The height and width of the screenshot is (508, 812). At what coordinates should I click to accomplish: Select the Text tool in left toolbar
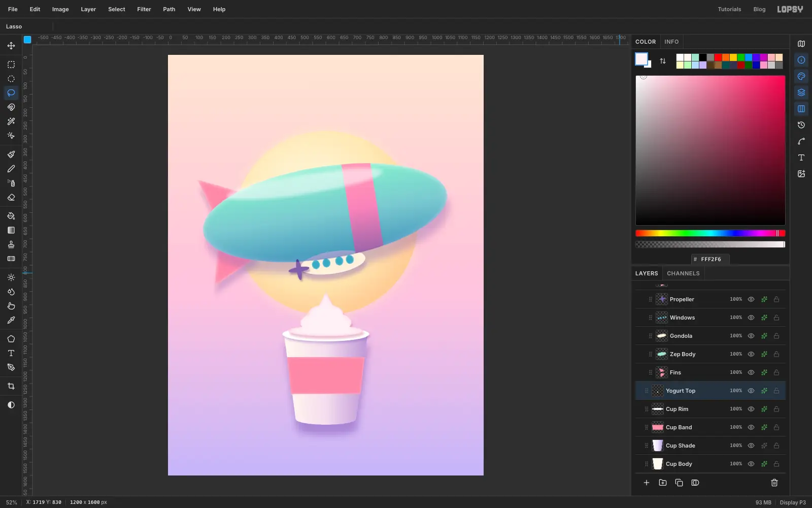click(x=11, y=353)
